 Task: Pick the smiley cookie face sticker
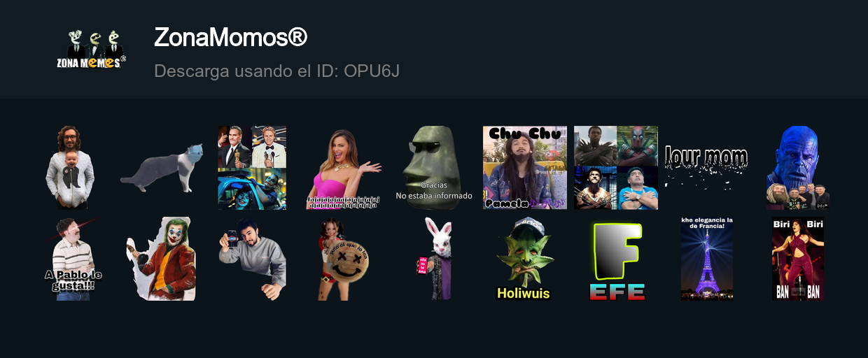coord(343,259)
